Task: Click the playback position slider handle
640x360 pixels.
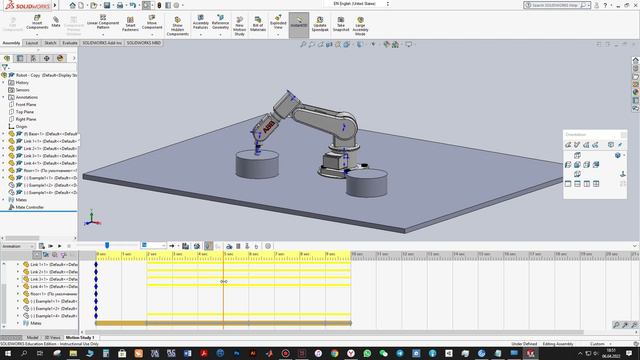Action: pyautogui.click(x=107, y=245)
